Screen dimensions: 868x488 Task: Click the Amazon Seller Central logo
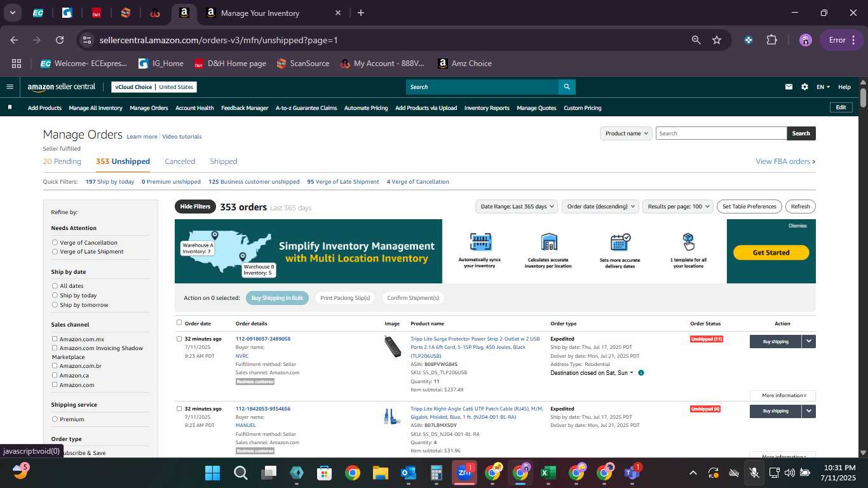[x=62, y=87]
